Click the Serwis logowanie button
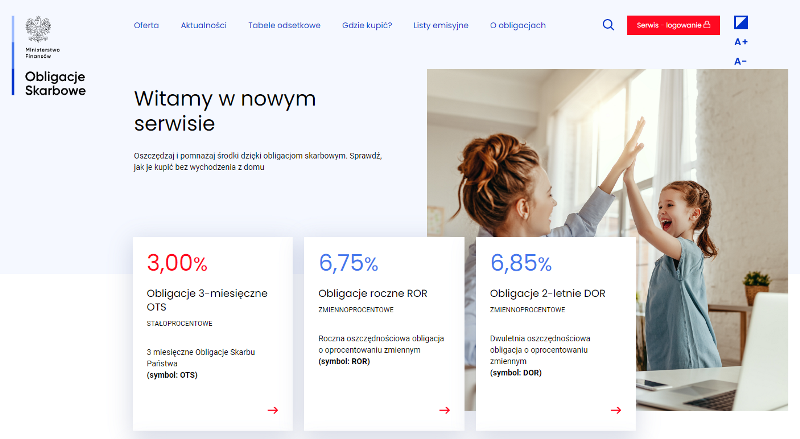Viewport: 800px width, 439px height. [673, 25]
